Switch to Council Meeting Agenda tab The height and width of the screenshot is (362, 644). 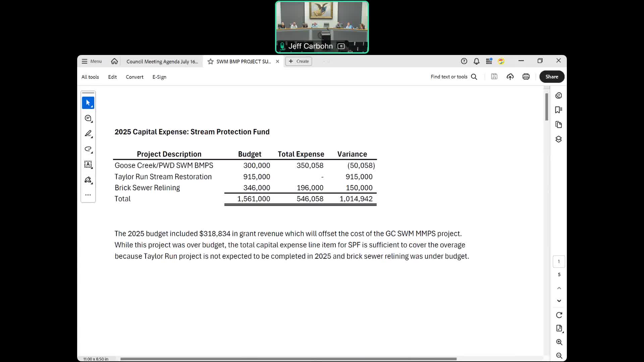pos(162,61)
